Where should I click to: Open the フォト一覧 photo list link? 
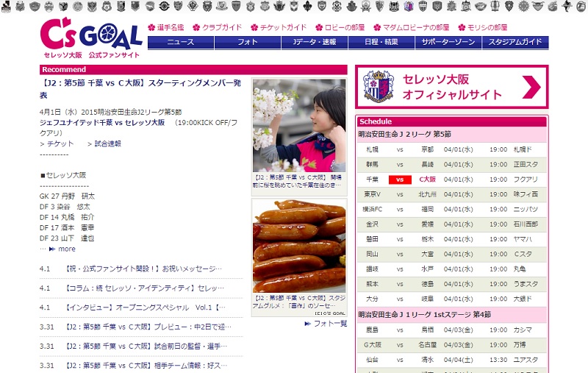pos(330,324)
